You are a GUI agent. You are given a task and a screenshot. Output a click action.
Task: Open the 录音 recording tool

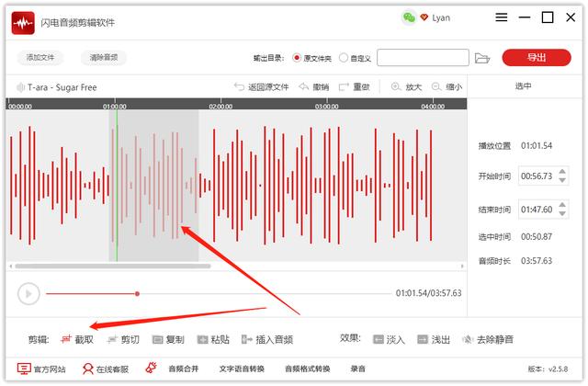coord(357,369)
